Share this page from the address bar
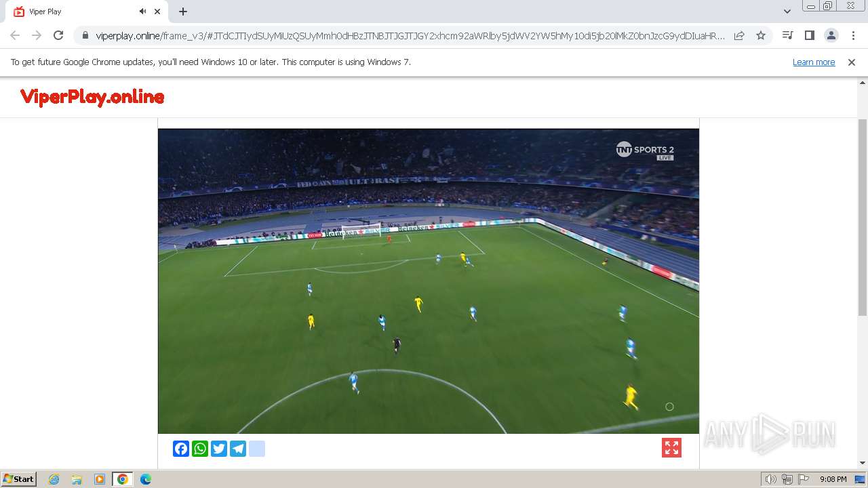The width and height of the screenshot is (868, 488). pyautogui.click(x=739, y=35)
